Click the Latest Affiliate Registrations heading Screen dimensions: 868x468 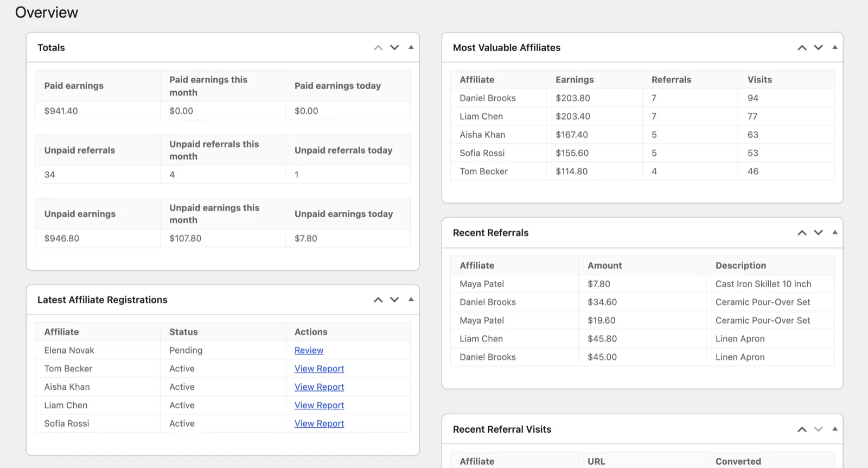(x=103, y=300)
